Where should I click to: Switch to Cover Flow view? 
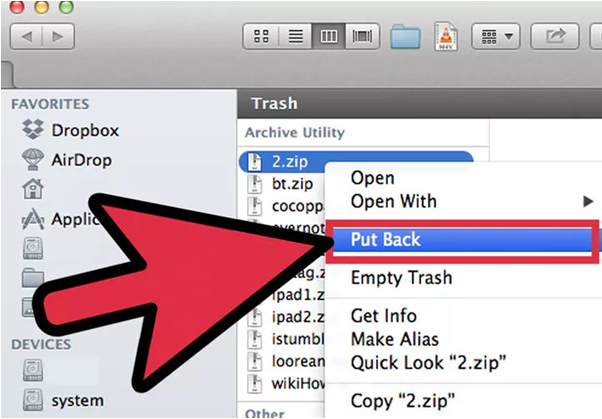362,36
